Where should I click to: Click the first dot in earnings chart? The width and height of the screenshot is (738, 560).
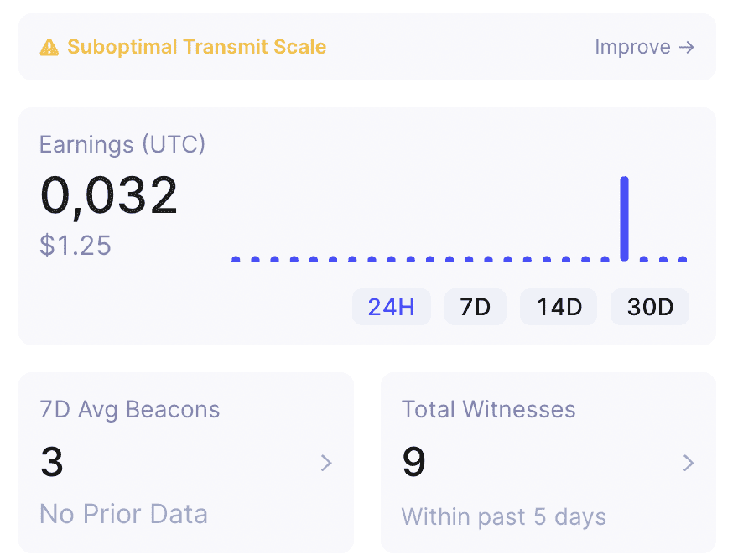236,259
